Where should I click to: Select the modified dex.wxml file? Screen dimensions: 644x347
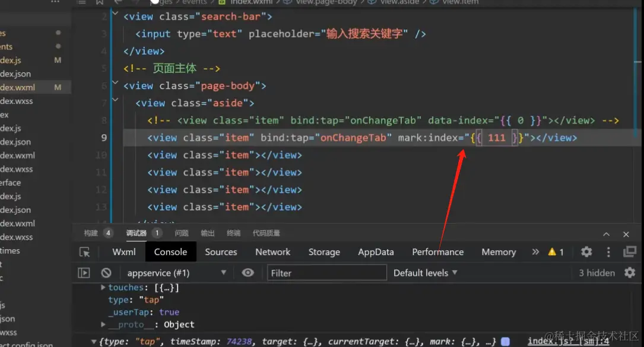(36, 87)
